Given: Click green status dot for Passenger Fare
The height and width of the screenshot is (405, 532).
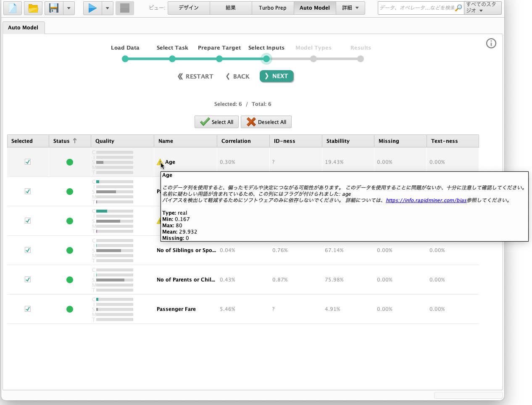Looking at the screenshot, I should pos(70,309).
